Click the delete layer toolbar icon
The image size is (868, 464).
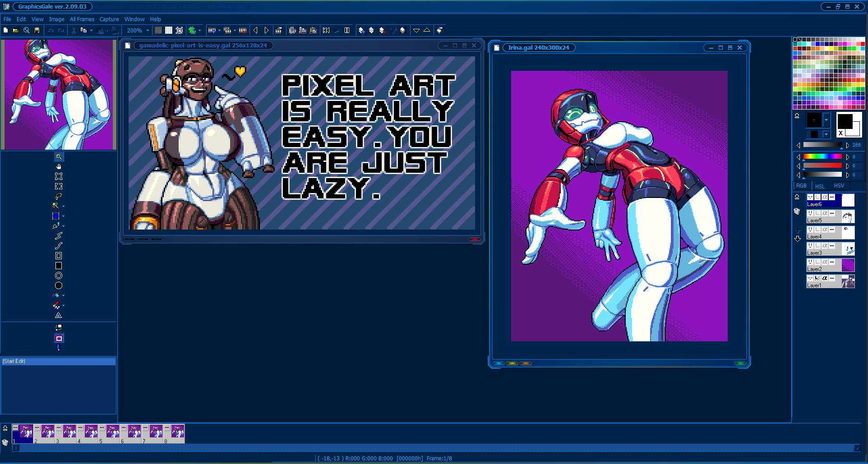click(x=382, y=30)
